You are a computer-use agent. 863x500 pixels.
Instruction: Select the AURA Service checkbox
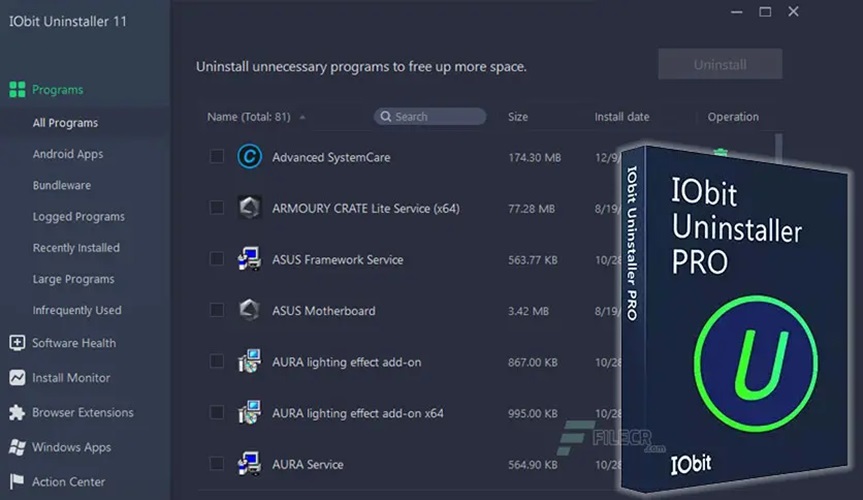[x=217, y=464]
